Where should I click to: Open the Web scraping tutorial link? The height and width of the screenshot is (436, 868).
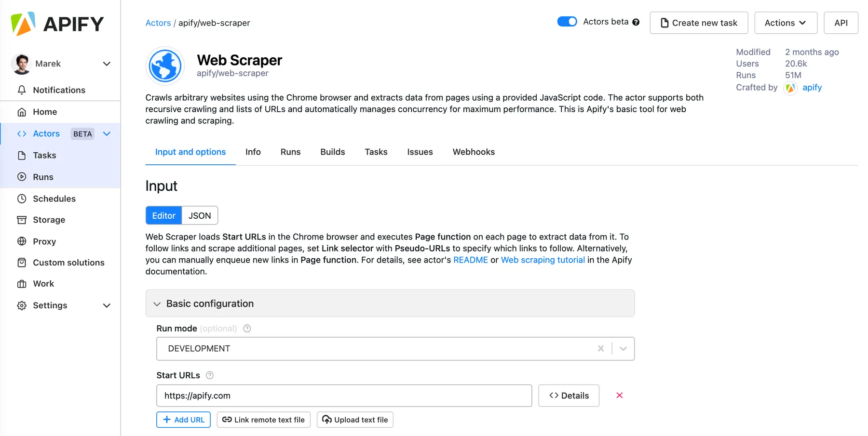point(543,260)
